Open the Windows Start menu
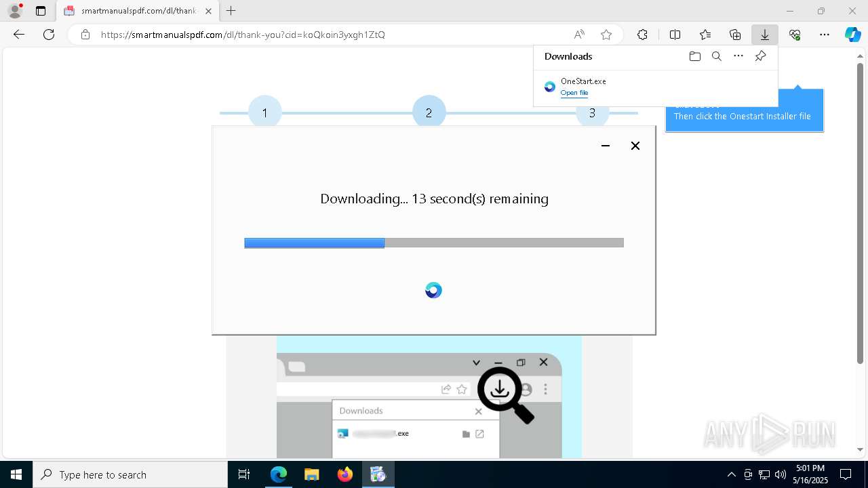 point(16,474)
